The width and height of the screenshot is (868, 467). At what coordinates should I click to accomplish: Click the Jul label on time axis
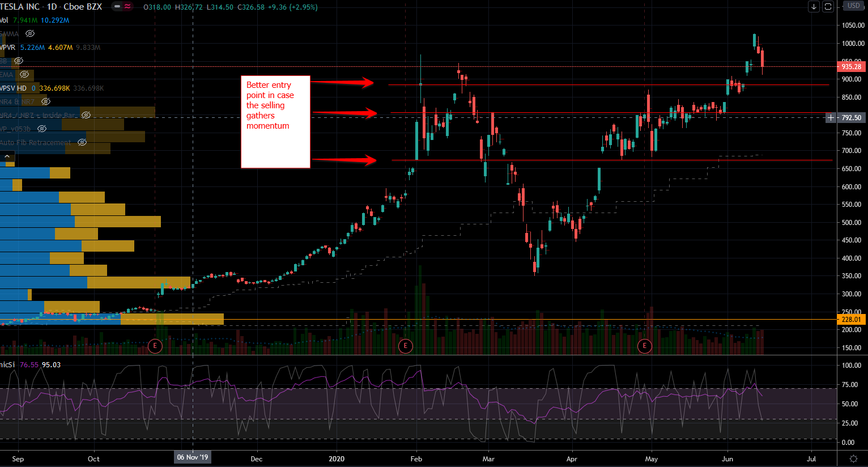(x=811, y=459)
